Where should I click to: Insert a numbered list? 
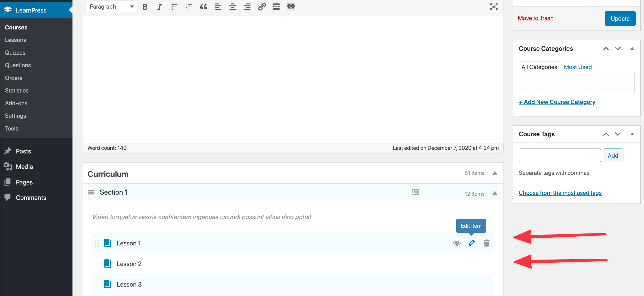coord(189,7)
